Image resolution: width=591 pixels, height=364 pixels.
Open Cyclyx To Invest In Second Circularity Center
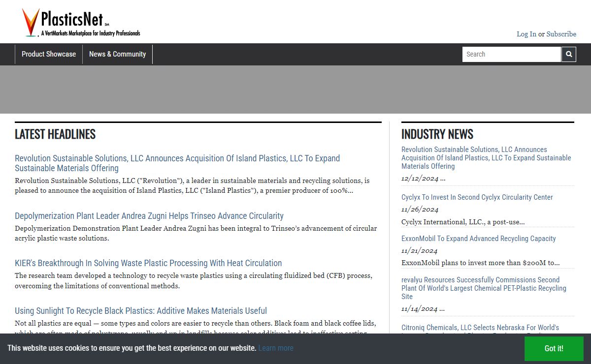(x=477, y=197)
